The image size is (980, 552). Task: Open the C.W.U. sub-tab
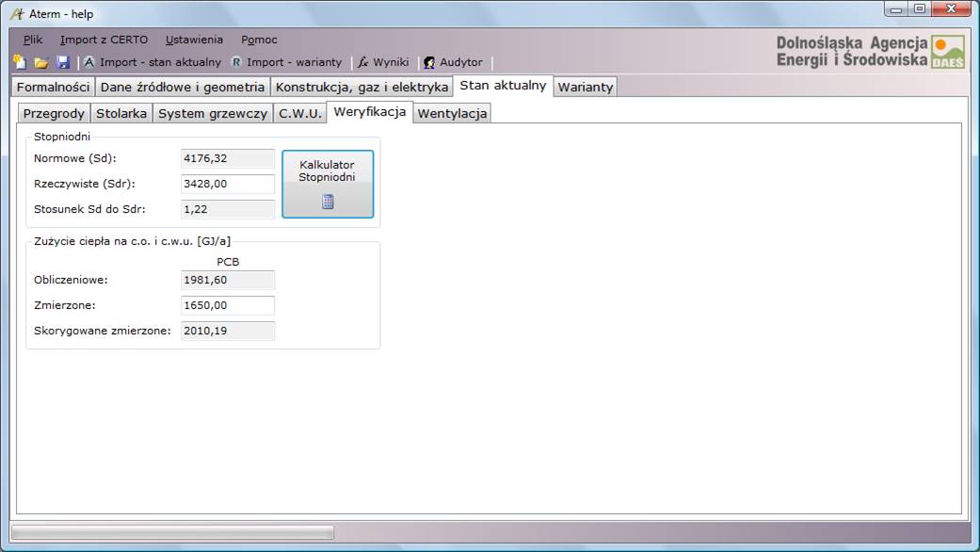(300, 113)
